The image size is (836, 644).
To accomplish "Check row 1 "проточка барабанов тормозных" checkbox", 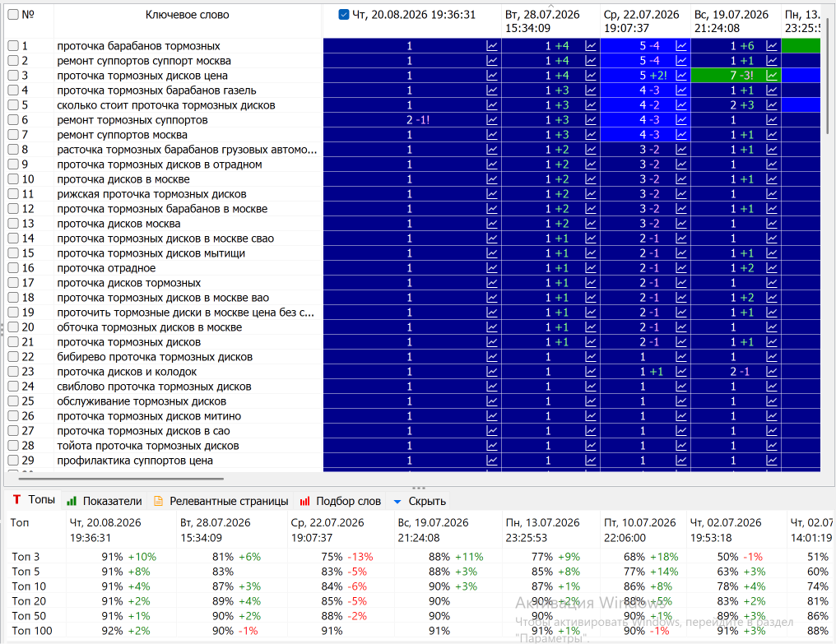I will 13,46.
